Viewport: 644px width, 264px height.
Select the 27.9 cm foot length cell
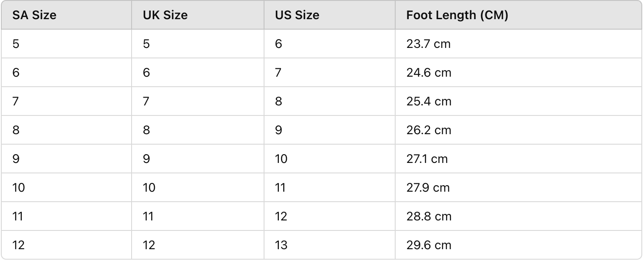[x=519, y=187]
